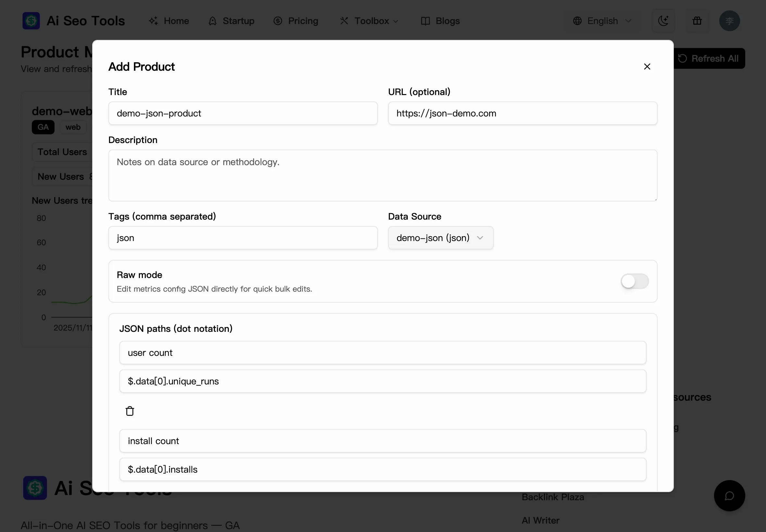766x532 pixels.
Task: Click the Description notes text area
Action: click(x=382, y=176)
